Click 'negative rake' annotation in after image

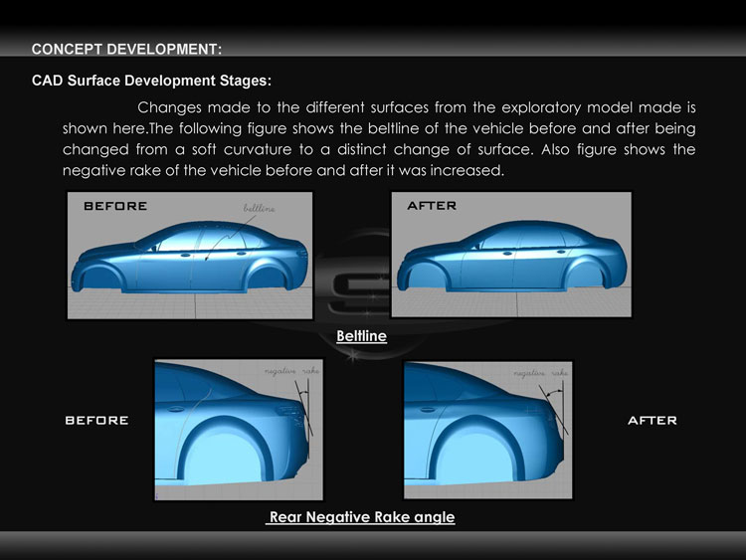tap(541, 373)
